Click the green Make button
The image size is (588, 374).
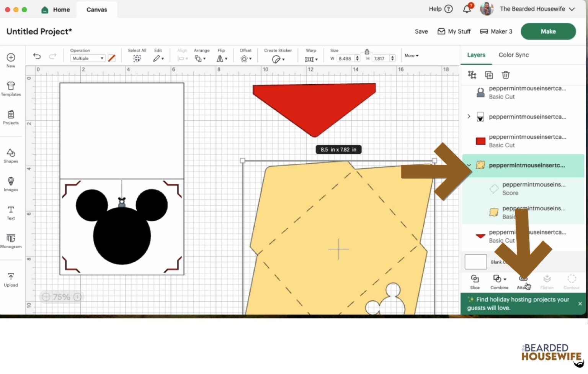pos(548,31)
